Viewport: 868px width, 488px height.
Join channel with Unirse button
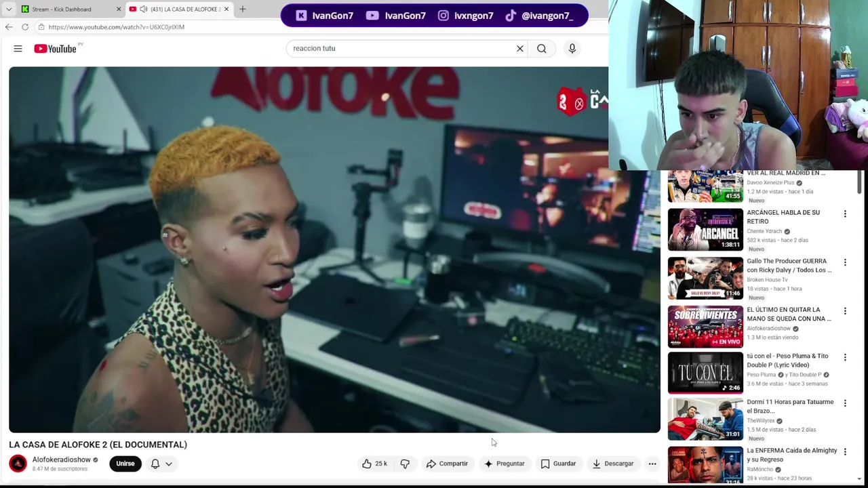click(125, 464)
